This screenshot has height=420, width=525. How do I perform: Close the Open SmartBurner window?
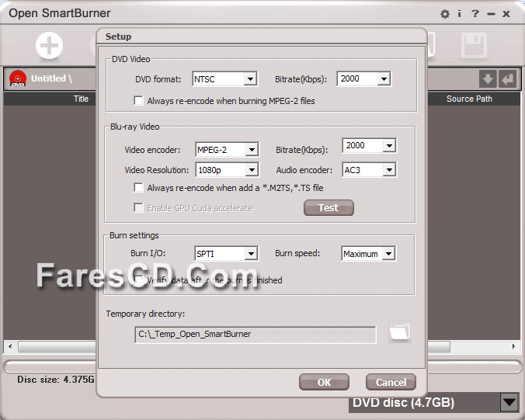click(x=506, y=14)
